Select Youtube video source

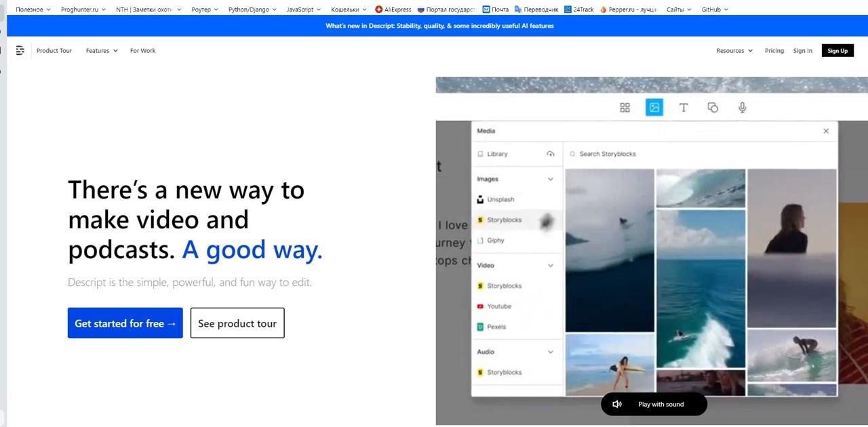coord(499,306)
